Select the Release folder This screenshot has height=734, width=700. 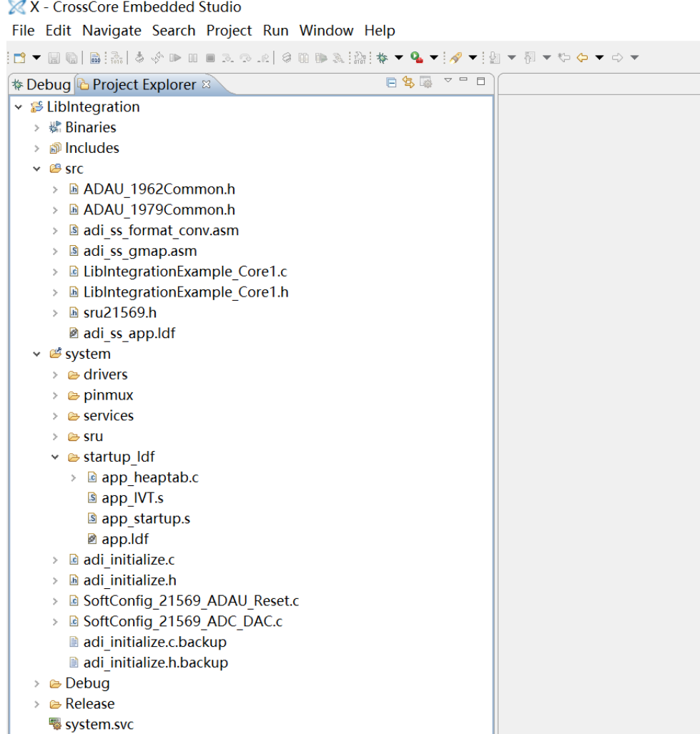pos(90,704)
